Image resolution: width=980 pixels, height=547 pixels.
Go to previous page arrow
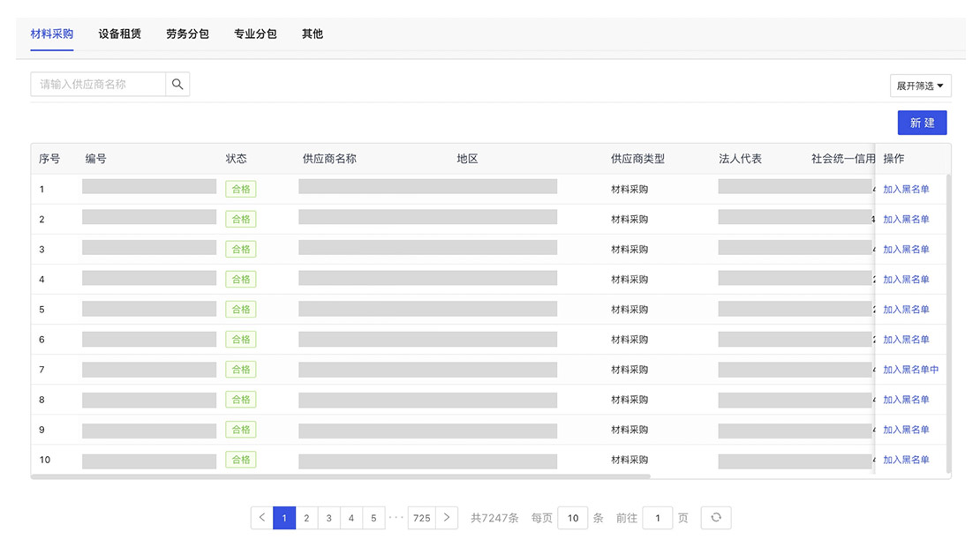tap(261, 518)
